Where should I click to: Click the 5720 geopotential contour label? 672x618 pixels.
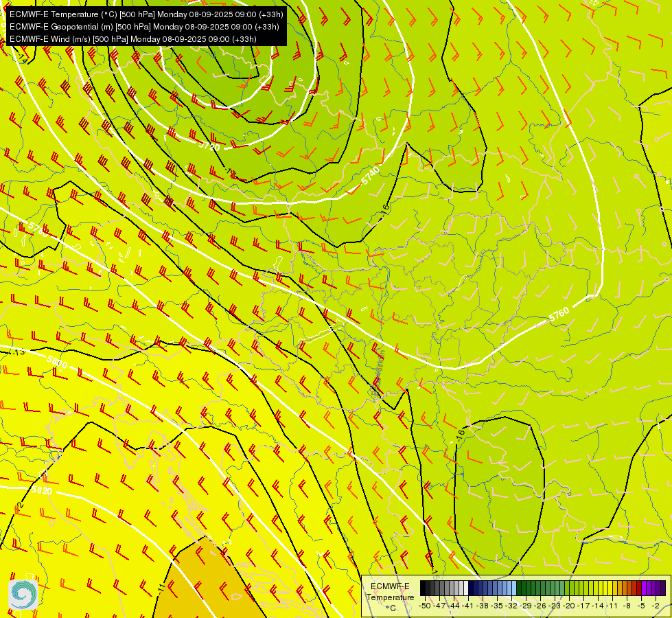pyautogui.click(x=209, y=146)
